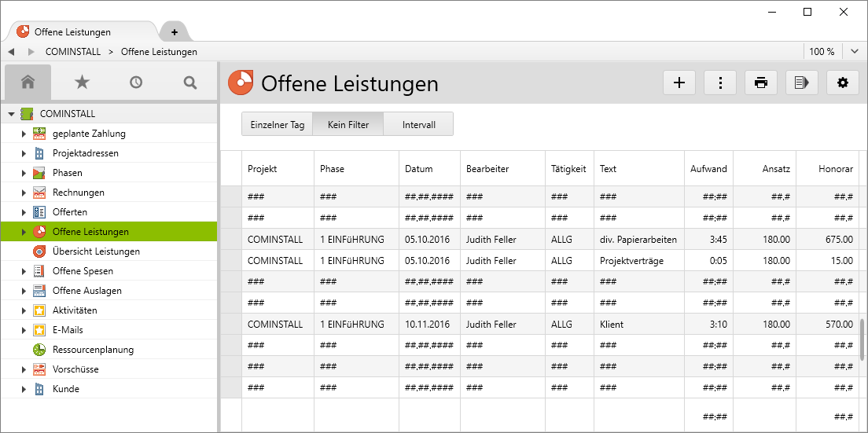Select Übersicht Leistungen in the tree
Viewport: 868px width, 433px height.
(96, 251)
